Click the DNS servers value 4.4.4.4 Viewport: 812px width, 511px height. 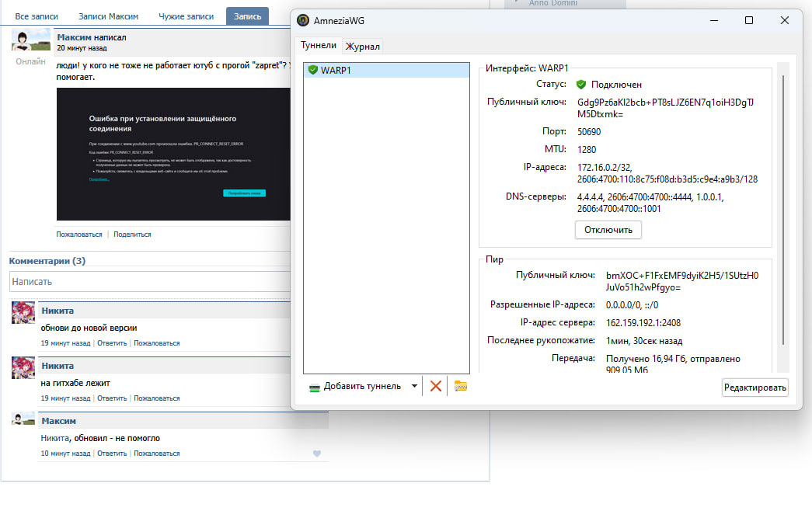coord(590,197)
